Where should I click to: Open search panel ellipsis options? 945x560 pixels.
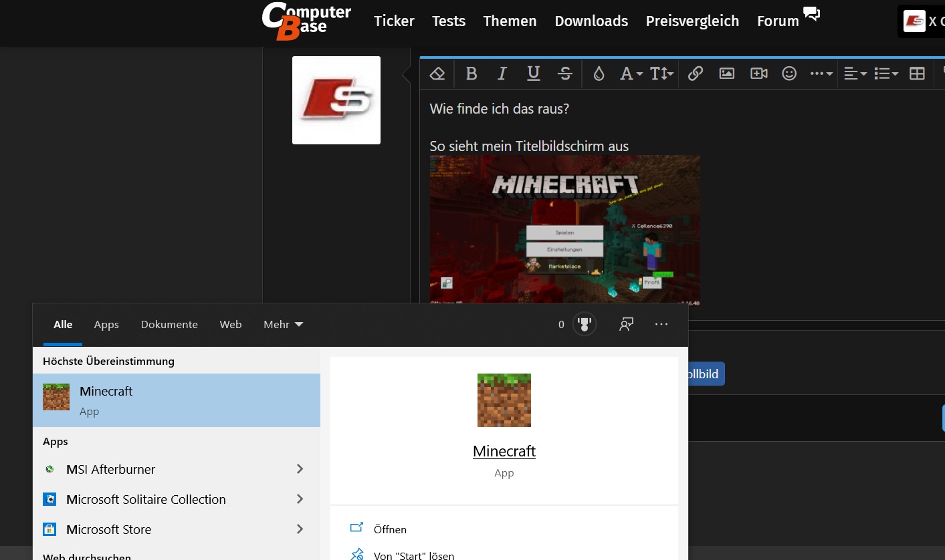click(x=661, y=324)
